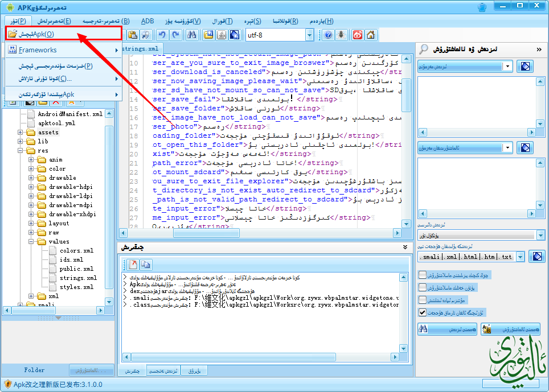Screen dimensions: 549x392
Task: Open the (E) edit menu
Action: click(54, 21)
